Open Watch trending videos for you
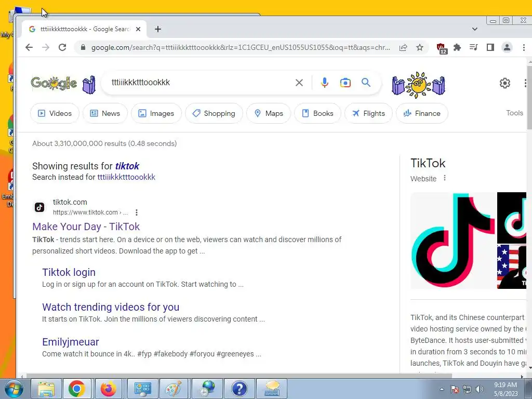 (x=111, y=307)
